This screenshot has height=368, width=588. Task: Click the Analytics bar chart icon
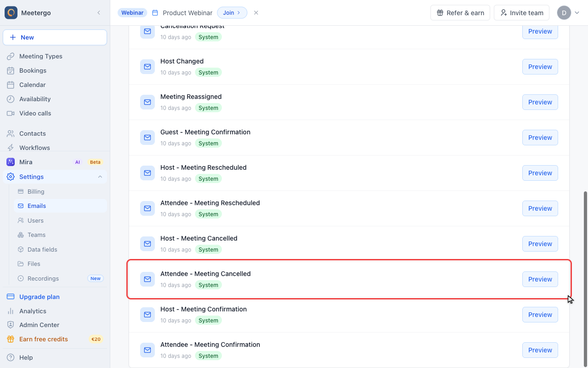pos(11,311)
